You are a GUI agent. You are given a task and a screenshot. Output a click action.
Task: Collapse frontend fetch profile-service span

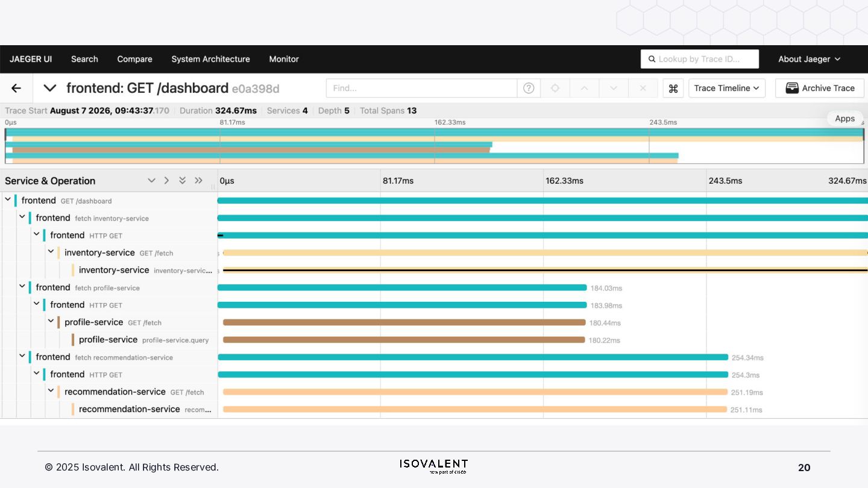coord(22,287)
